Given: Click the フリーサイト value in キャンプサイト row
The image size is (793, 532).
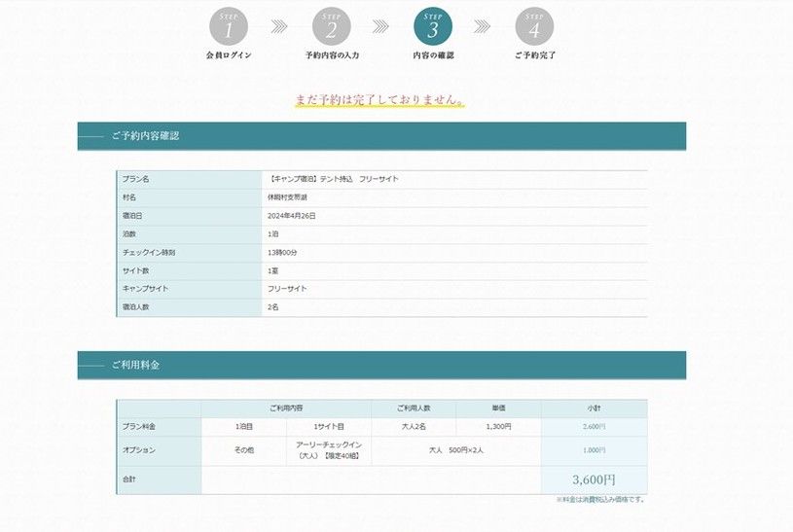Looking at the screenshot, I should tap(287, 288).
